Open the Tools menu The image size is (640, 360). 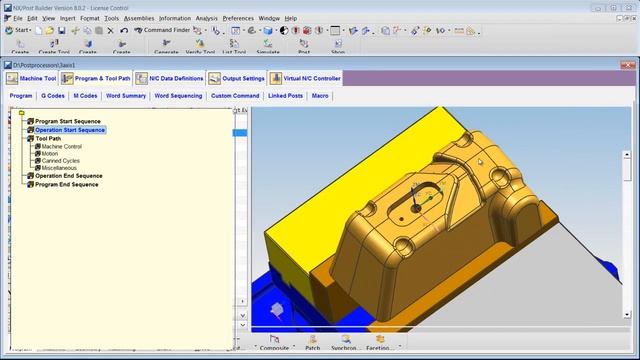[x=111, y=18]
